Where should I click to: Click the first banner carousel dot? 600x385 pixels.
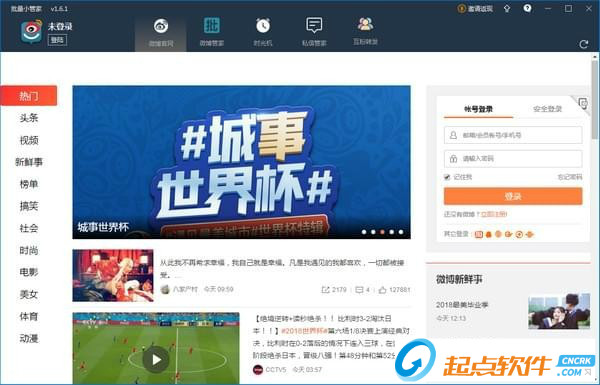click(x=364, y=232)
